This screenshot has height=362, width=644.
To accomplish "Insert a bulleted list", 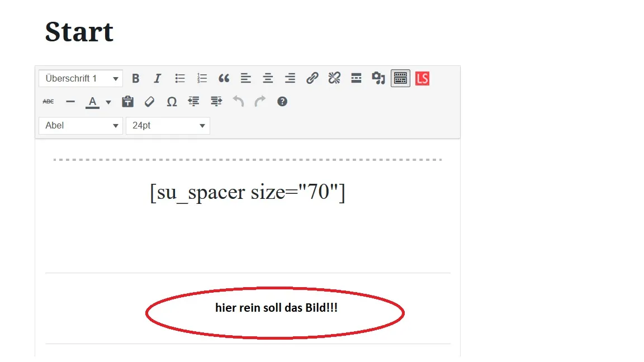I will click(x=180, y=78).
